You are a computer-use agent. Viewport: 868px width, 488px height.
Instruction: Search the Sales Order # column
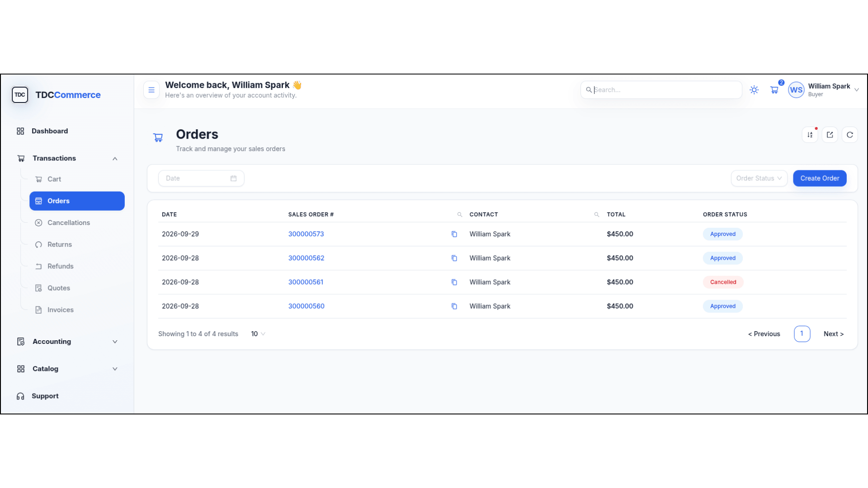pos(460,215)
